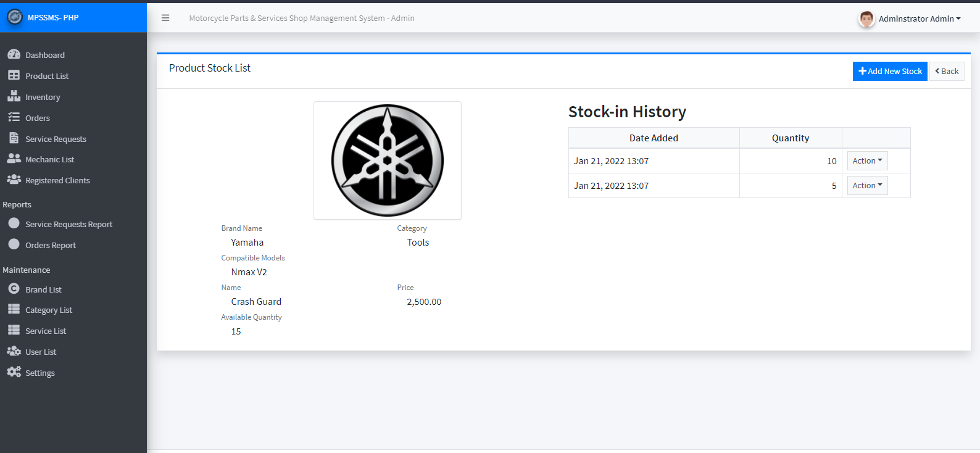Click the product name Crash Guard
This screenshot has height=453, width=980.
click(x=256, y=302)
